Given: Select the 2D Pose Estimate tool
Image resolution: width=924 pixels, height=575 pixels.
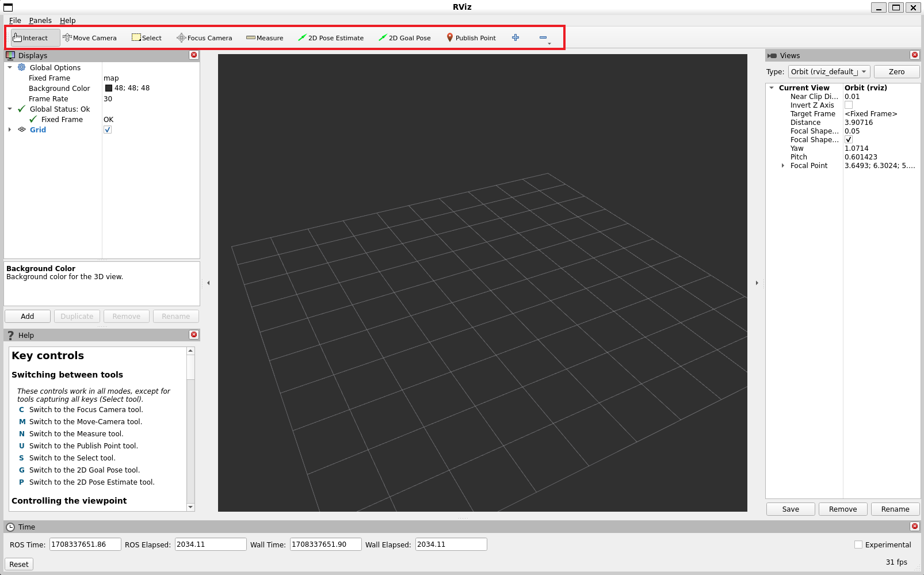Looking at the screenshot, I should point(331,37).
